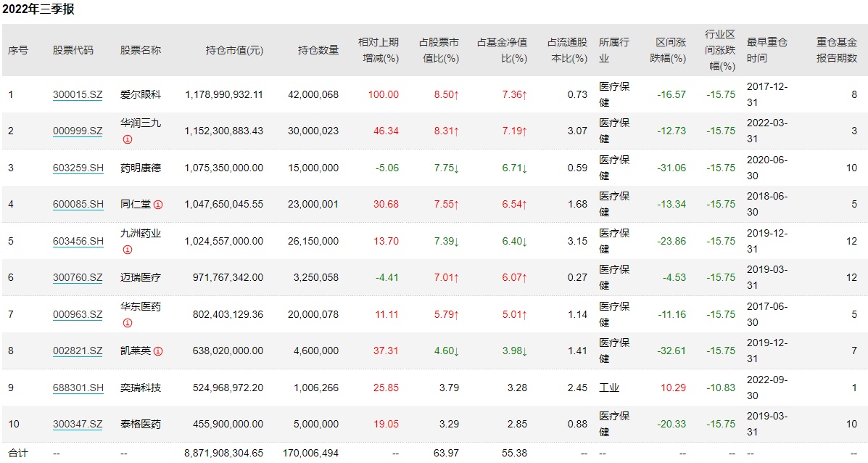This screenshot has width=868, height=463.
Task: Click the 相对上期增减(%) column header
Action: pos(379,50)
